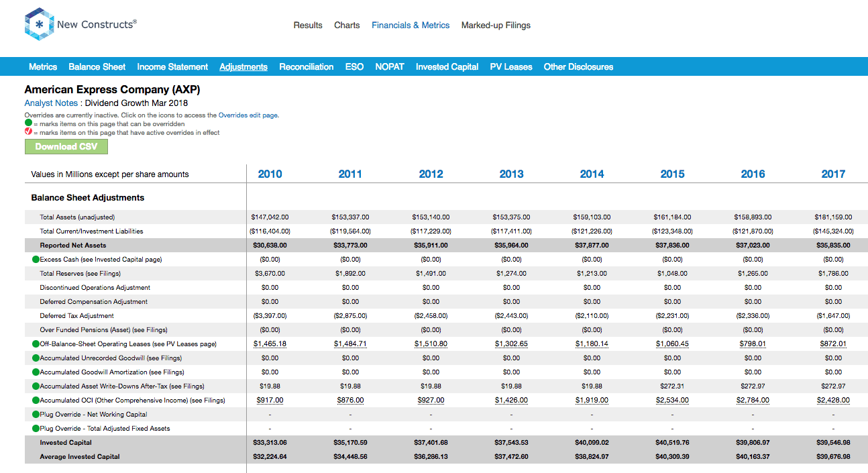Click green dot beside Plug Override Net Working Capital

coord(36,415)
